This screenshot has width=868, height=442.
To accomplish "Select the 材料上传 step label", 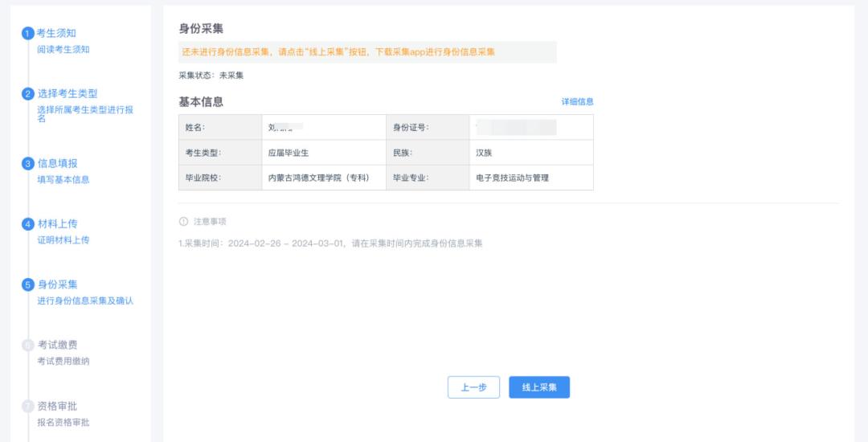I will coord(58,224).
